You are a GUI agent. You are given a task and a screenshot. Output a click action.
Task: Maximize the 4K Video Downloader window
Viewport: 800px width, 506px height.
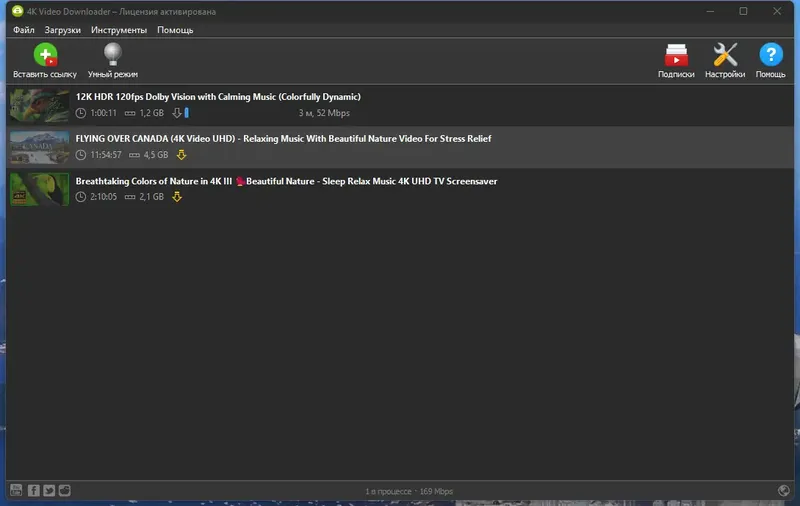743,11
